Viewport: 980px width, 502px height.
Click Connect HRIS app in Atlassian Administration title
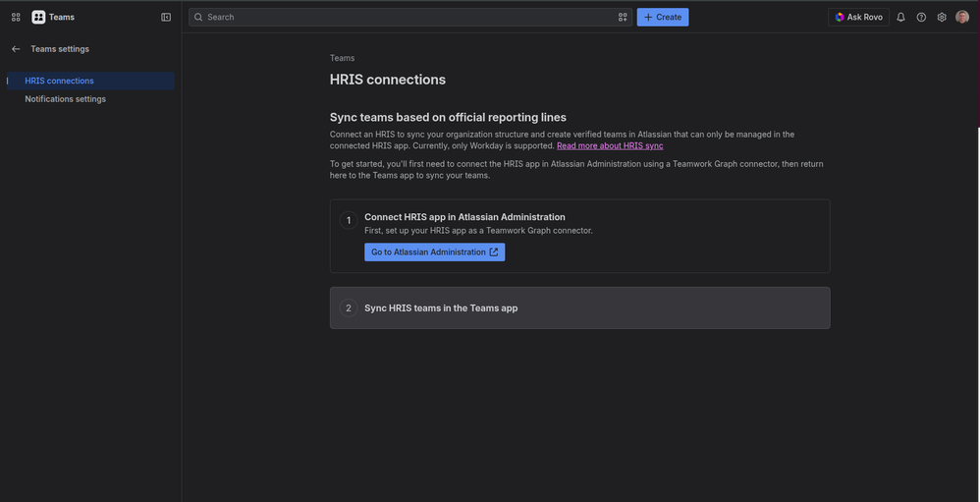point(465,217)
